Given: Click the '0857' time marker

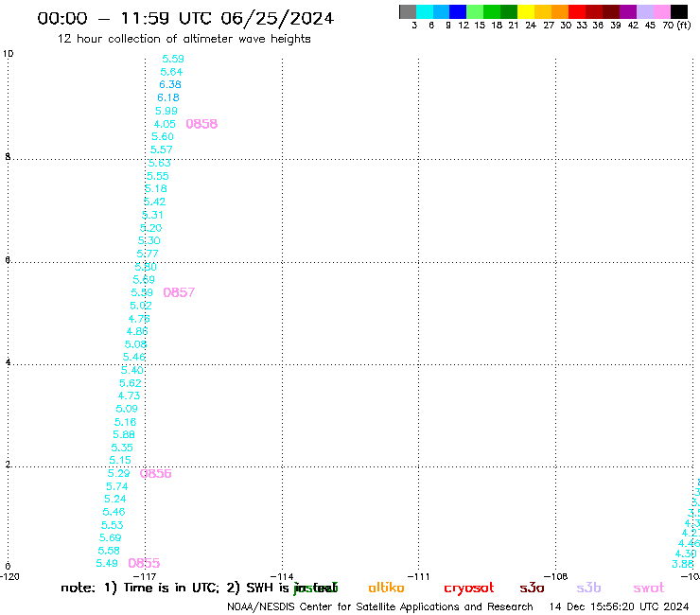Looking at the screenshot, I should tap(179, 292).
